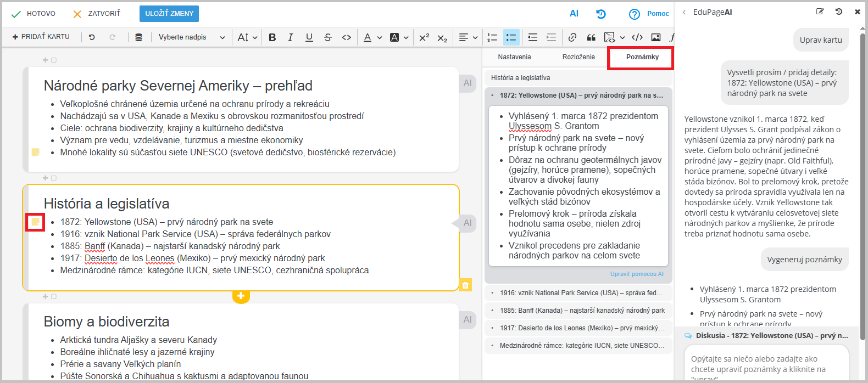Toggle bold text formatting
Image resolution: width=868 pixels, height=383 pixels.
click(x=272, y=37)
